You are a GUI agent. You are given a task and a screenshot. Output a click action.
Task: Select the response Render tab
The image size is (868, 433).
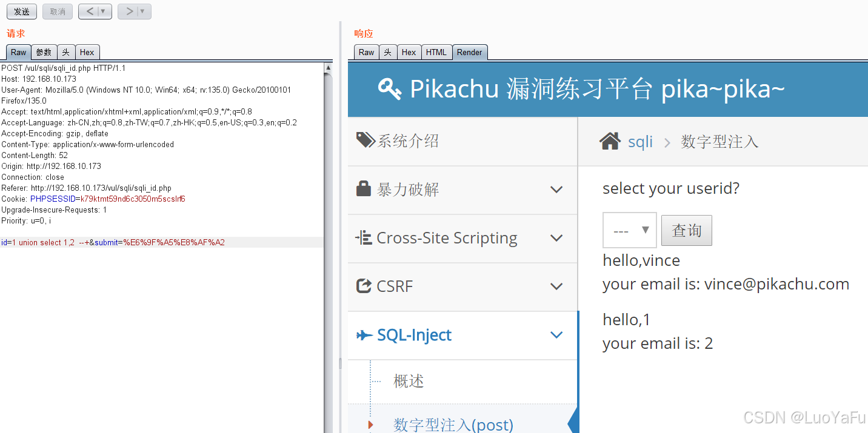point(470,52)
